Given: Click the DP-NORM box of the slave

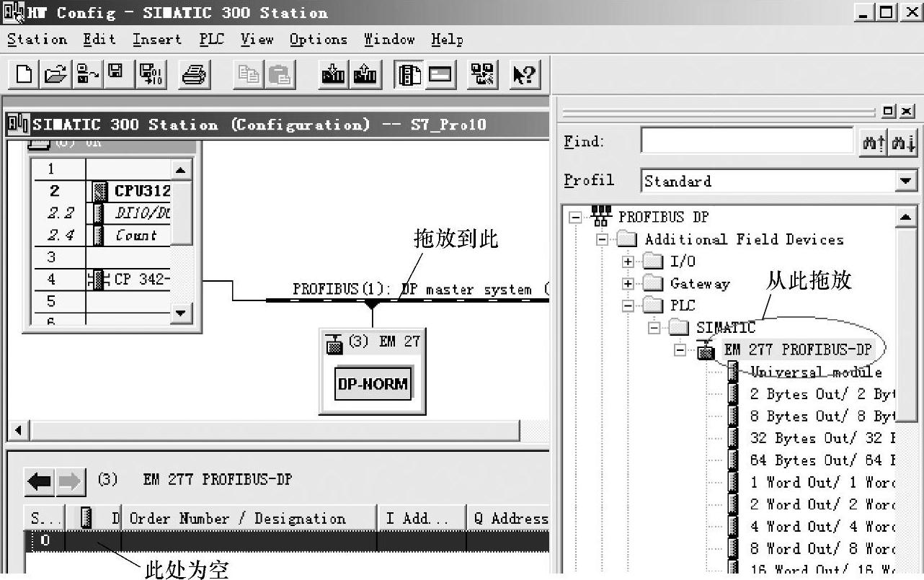Looking at the screenshot, I should pos(373,384).
